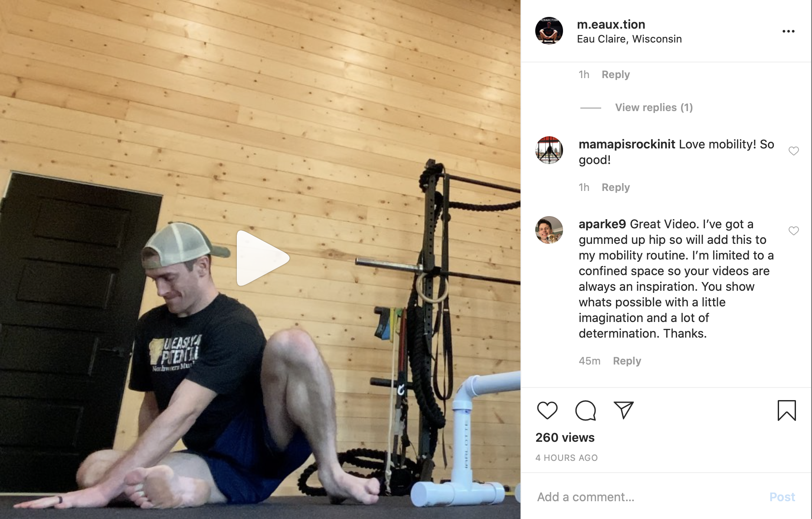Like aparke9's comment

pyautogui.click(x=793, y=231)
